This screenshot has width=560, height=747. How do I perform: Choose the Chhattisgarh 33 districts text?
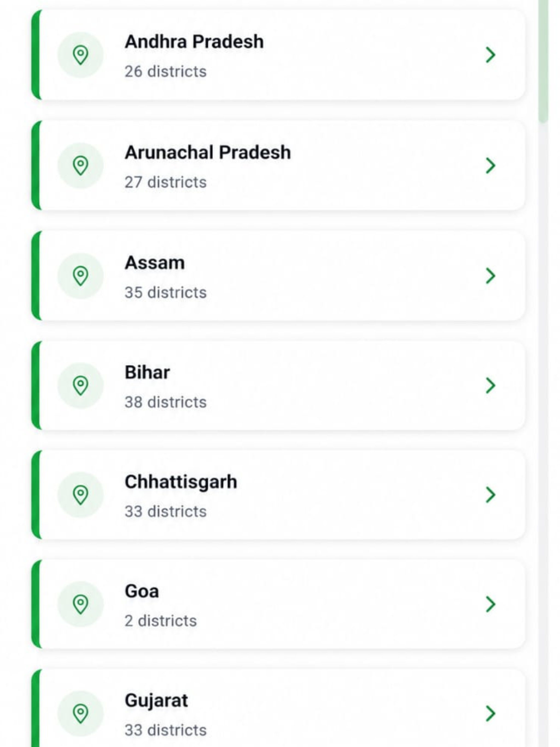(165, 512)
